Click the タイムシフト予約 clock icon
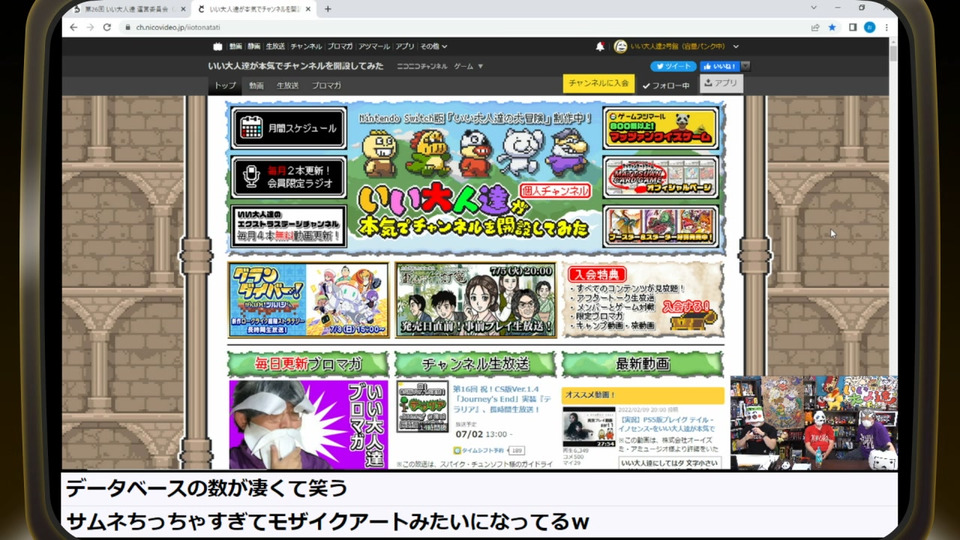 coord(457,451)
